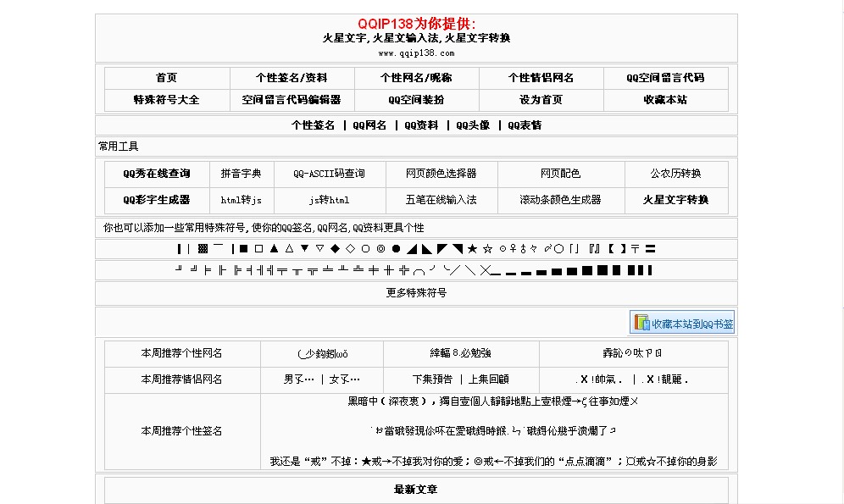Click the www.qqip138.com address text

[416, 53]
